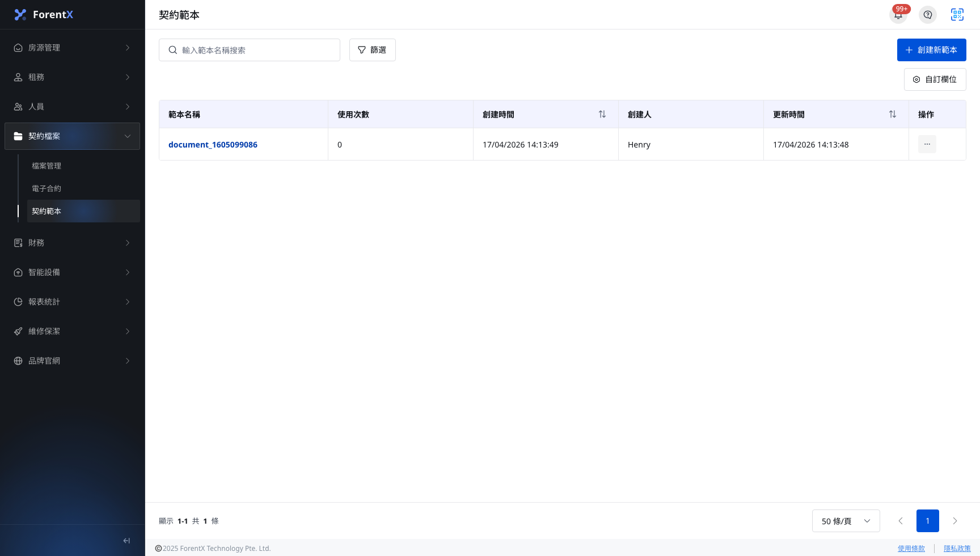Open the notifications bell icon

898,15
